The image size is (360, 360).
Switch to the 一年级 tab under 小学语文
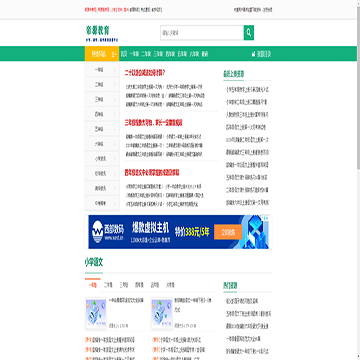tap(93, 285)
